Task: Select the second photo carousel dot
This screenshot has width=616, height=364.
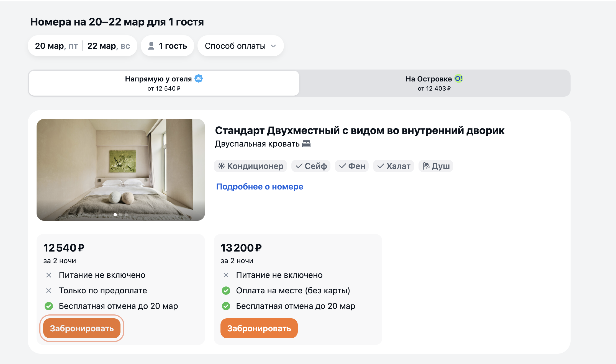Action: pos(121,215)
